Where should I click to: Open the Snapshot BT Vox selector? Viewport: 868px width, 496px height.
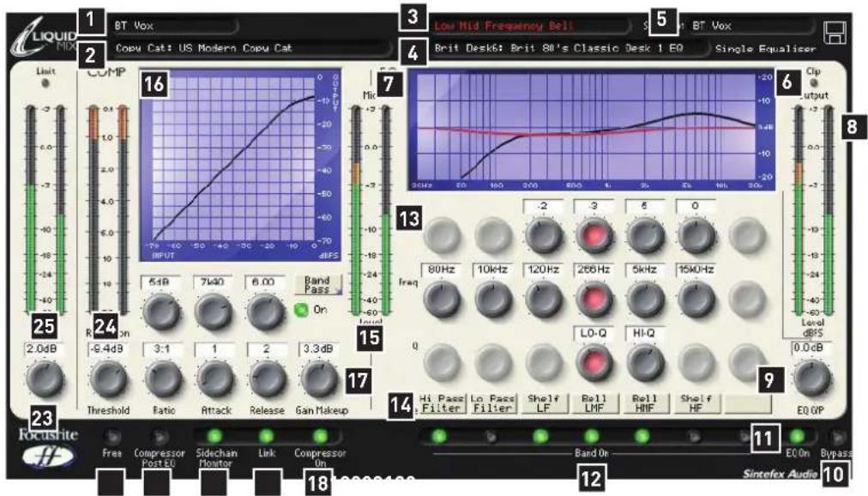(x=751, y=26)
